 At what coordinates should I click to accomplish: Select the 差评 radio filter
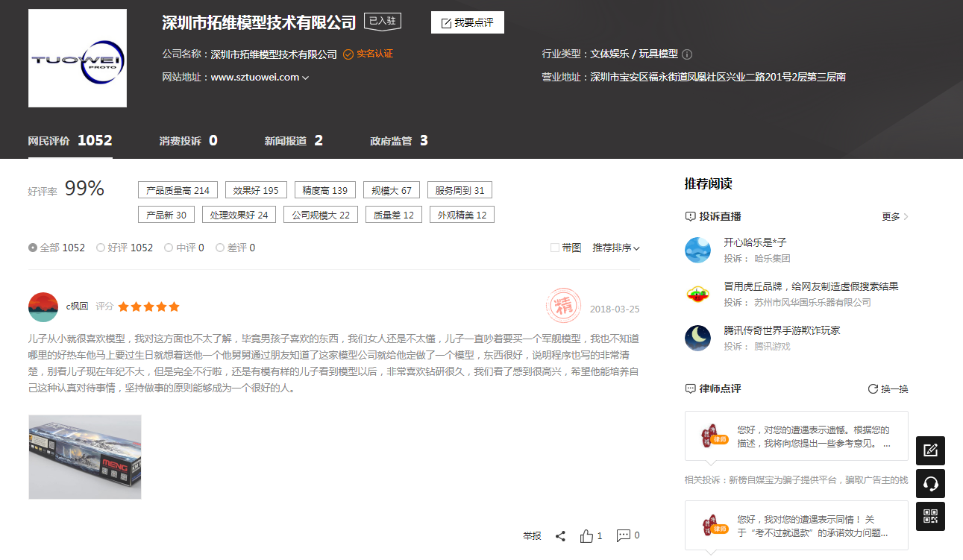[x=219, y=247]
